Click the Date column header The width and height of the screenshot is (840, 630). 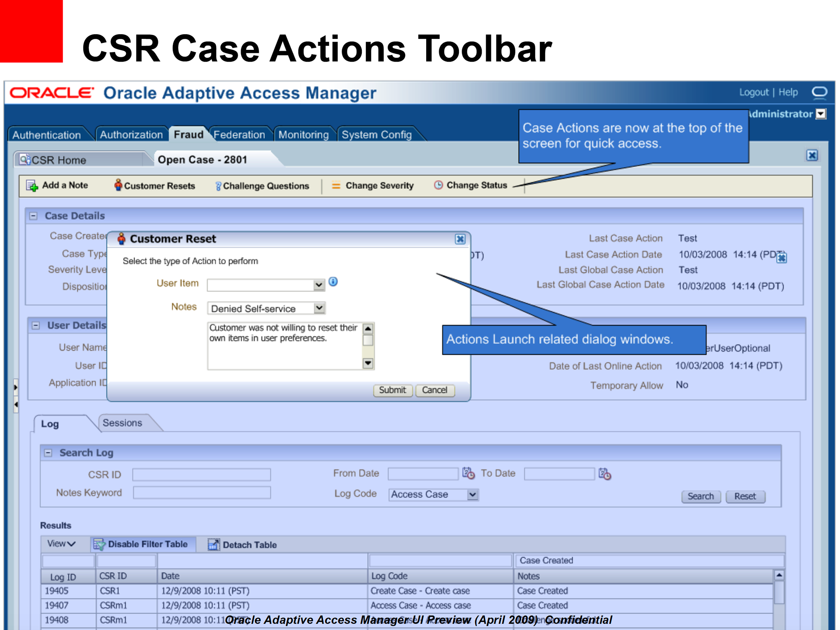[x=262, y=576]
